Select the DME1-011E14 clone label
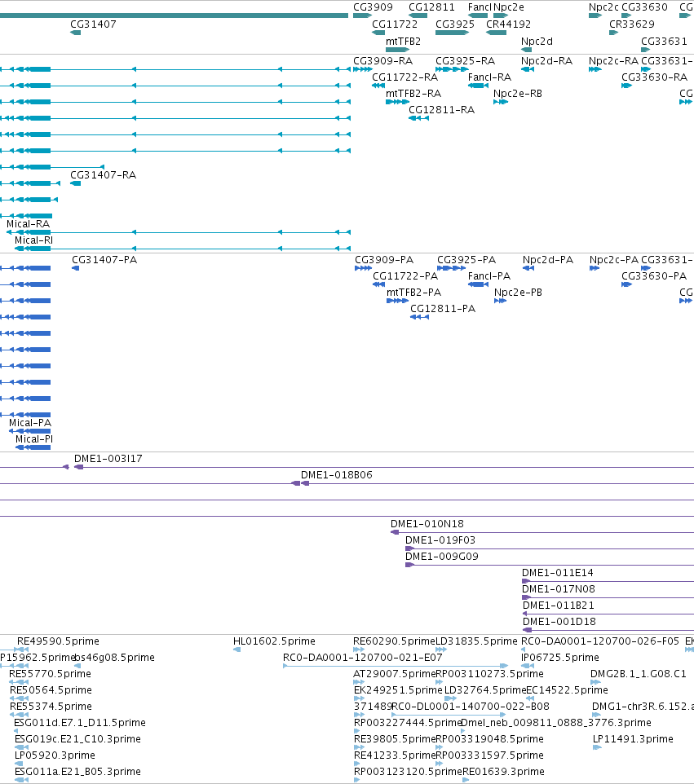 (x=557, y=572)
